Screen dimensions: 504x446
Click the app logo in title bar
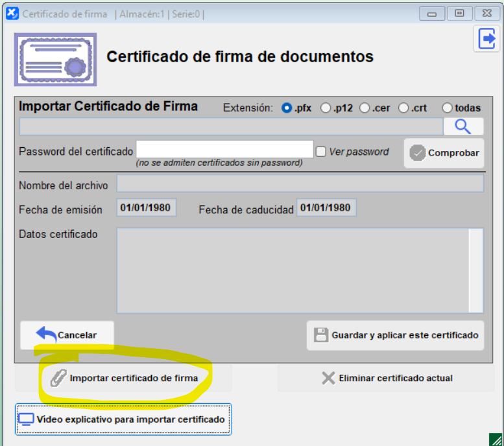pos(12,14)
